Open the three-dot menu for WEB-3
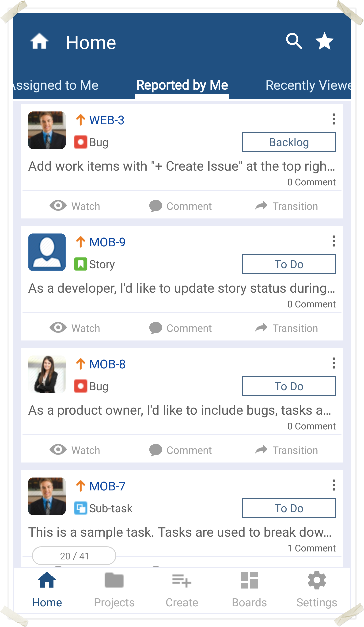Image resolution: width=364 pixels, height=627 pixels. pyautogui.click(x=334, y=119)
